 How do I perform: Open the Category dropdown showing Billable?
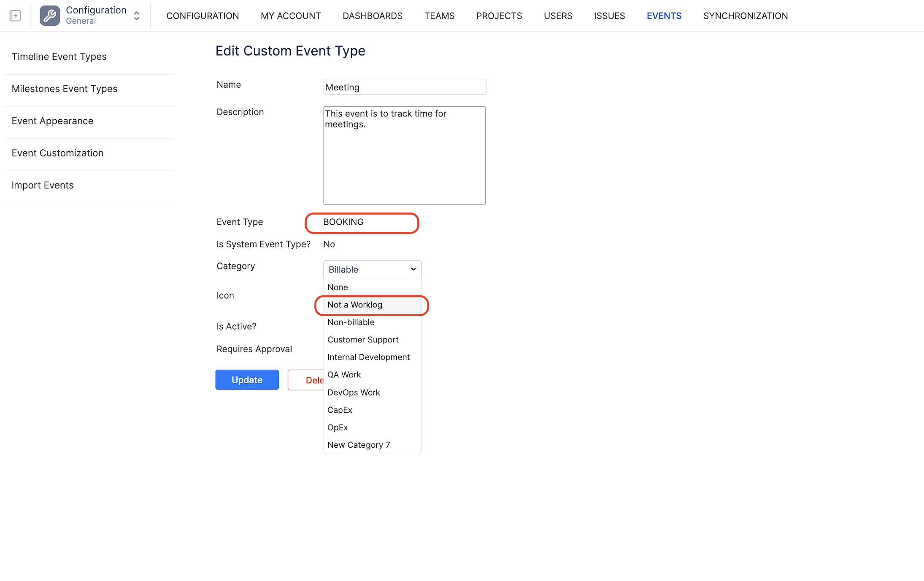(372, 269)
